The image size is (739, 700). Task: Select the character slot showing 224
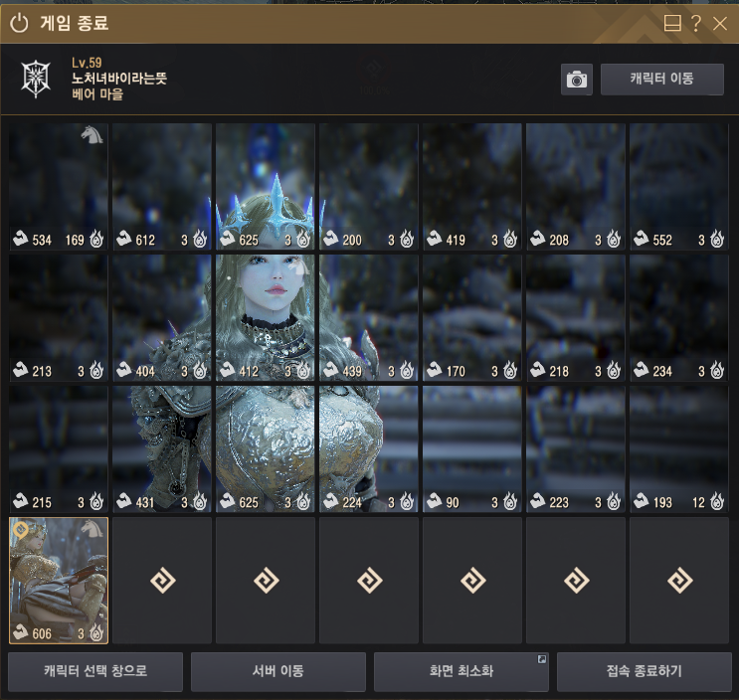tap(369, 448)
